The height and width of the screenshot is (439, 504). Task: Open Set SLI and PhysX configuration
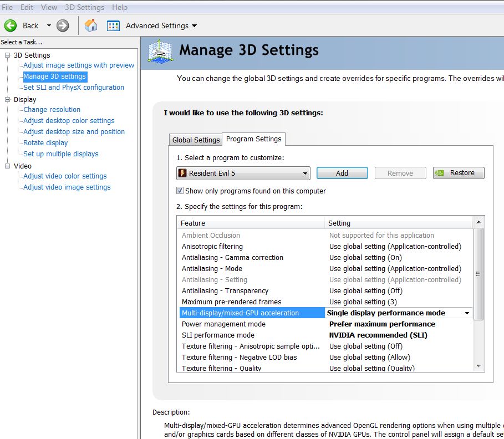click(x=74, y=88)
